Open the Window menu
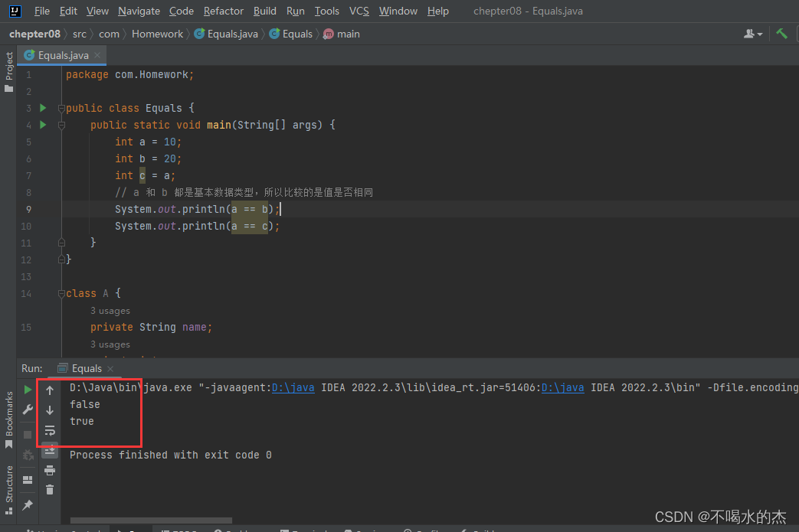Image resolution: width=799 pixels, height=532 pixels. pyautogui.click(x=398, y=11)
